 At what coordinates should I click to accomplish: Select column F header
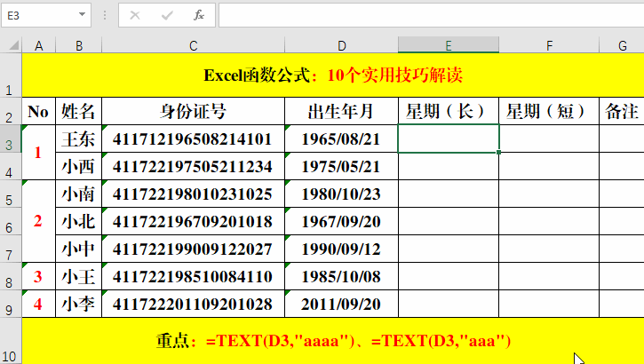point(549,45)
